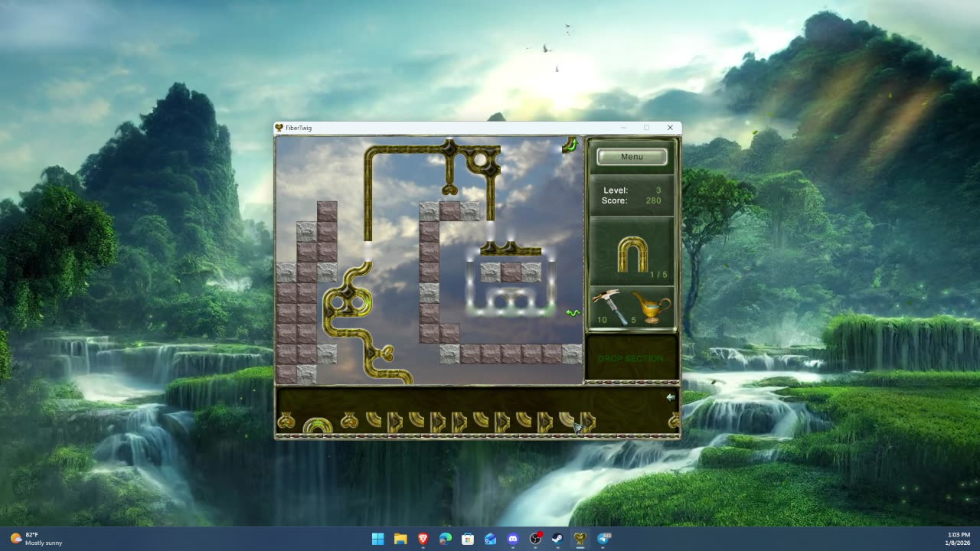
Task: Click the green worm at board's right edge
Action: 573,312
